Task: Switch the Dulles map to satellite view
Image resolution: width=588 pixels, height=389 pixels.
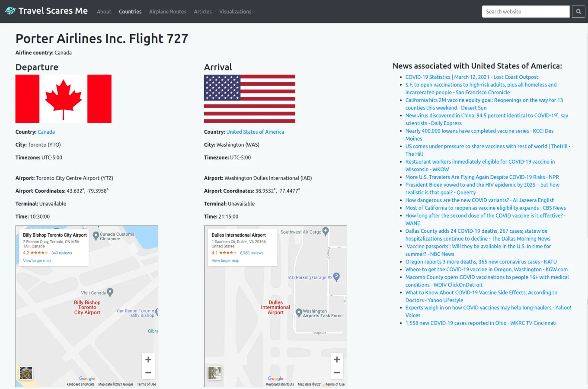Action: pos(214,373)
